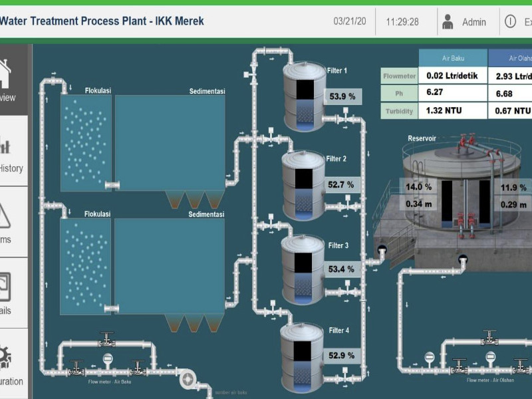The image size is (532, 399).
Task: Click the Filter 4 tank level bar
Action: coord(303,360)
